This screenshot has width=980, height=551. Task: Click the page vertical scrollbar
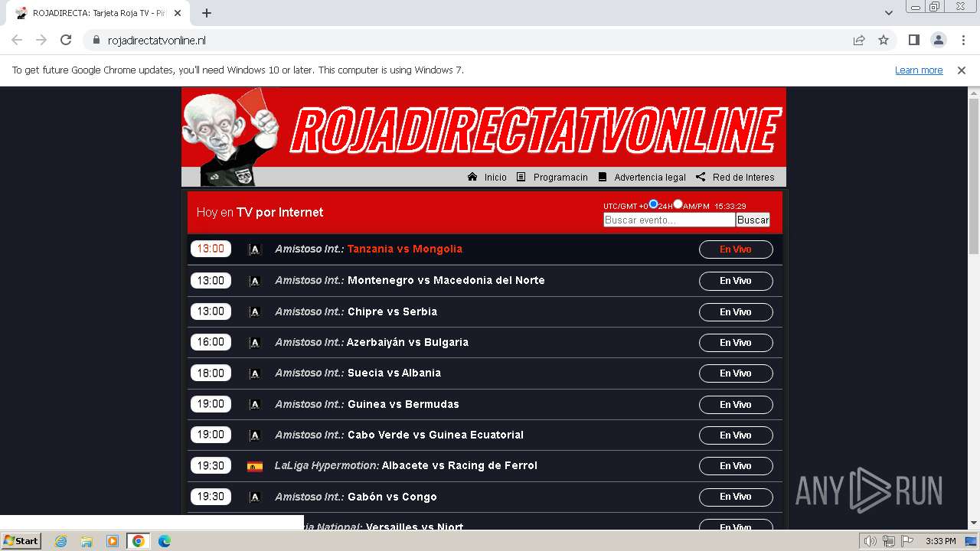(974, 176)
